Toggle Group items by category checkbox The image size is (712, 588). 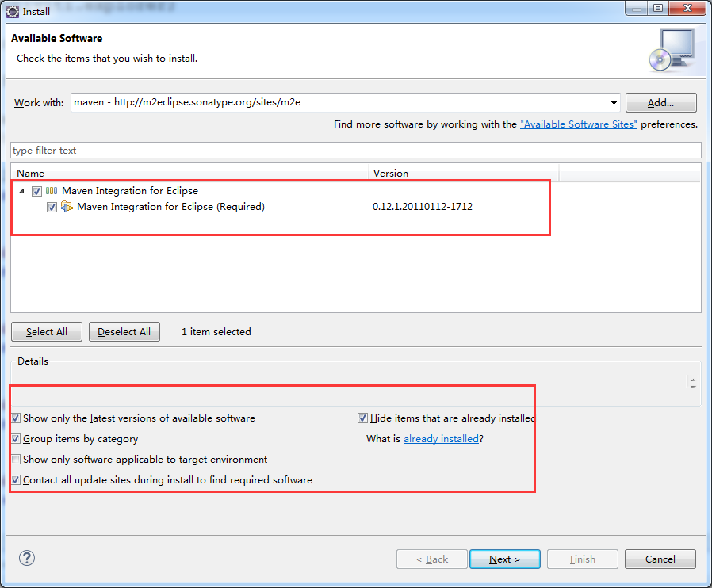tap(16, 439)
